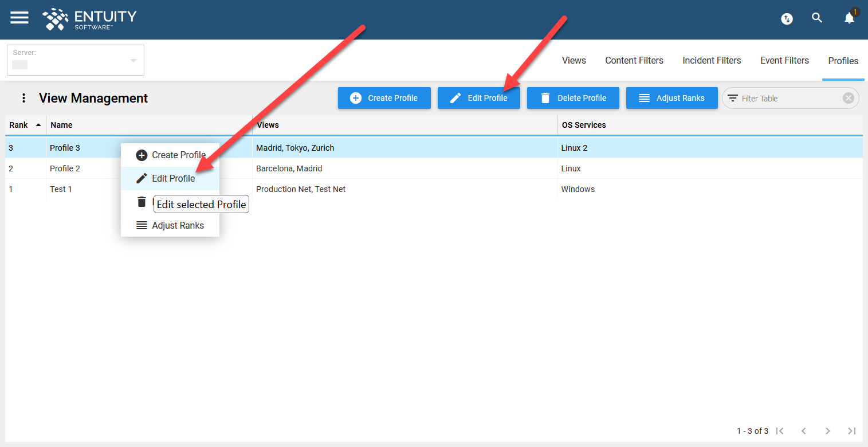This screenshot has height=447, width=868.
Task: Click the 1 - 3 of 3 pagination label
Action: (752, 431)
